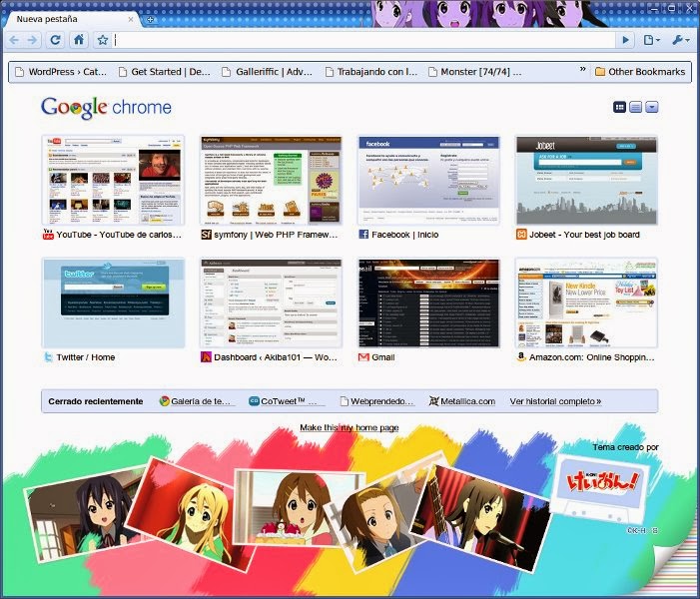The height and width of the screenshot is (599, 700).
Task: Open the Get Started bookmark
Action: [x=165, y=72]
